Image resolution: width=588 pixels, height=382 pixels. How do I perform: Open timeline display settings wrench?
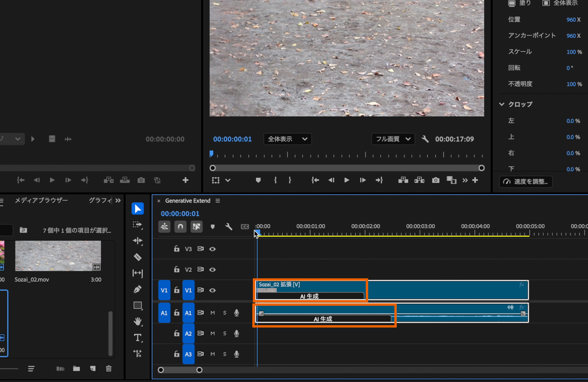[228, 227]
